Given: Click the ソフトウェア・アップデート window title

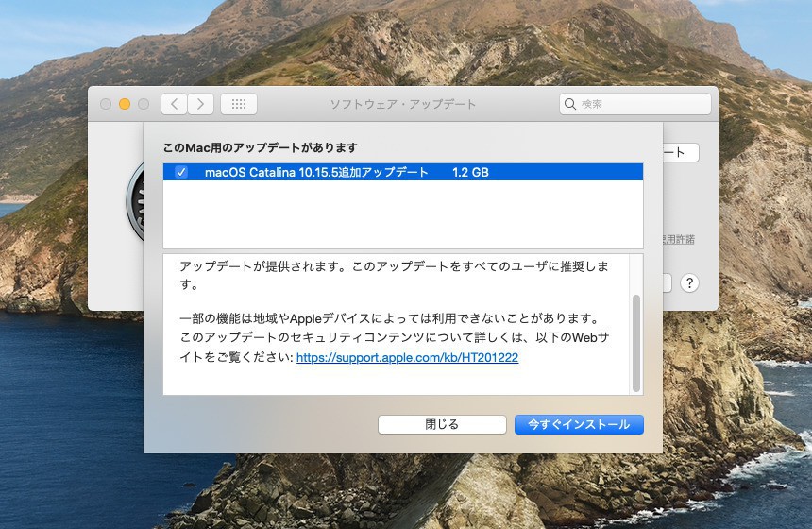Looking at the screenshot, I should [403, 104].
